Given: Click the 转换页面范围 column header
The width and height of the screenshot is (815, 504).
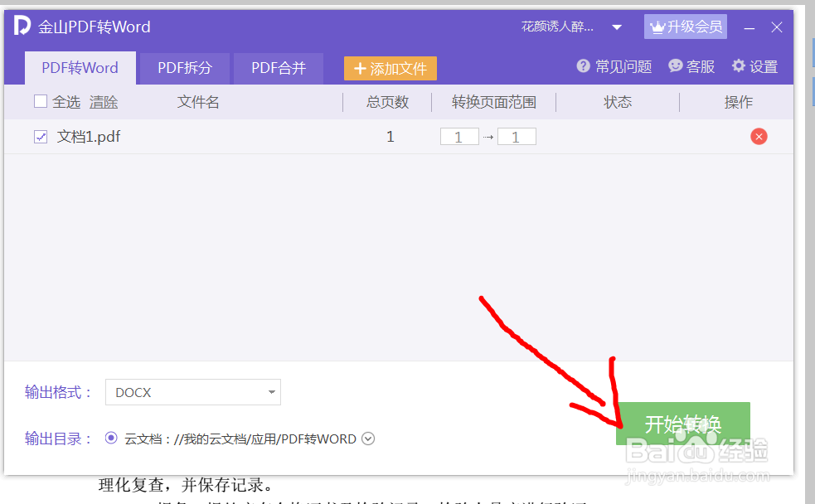Looking at the screenshot, I should 494,102.
